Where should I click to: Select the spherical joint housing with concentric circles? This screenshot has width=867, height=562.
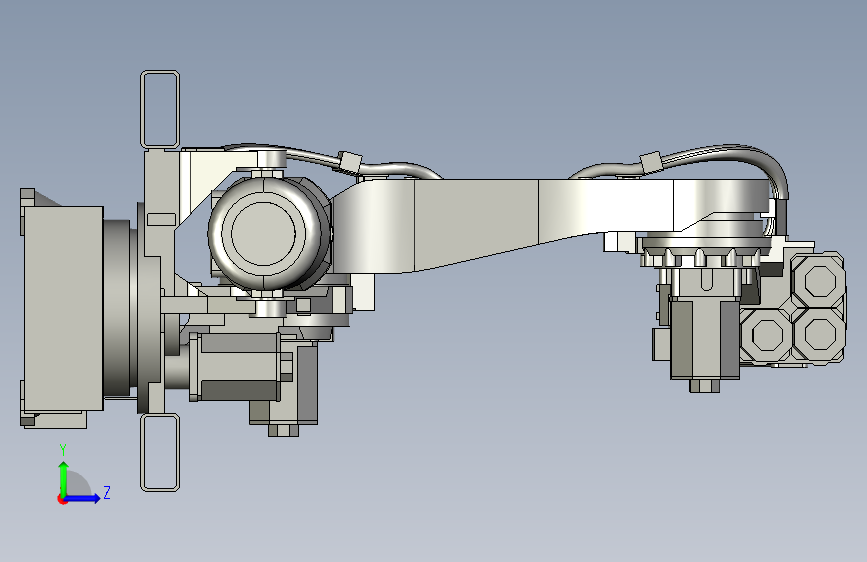click(x=263, y=233)
